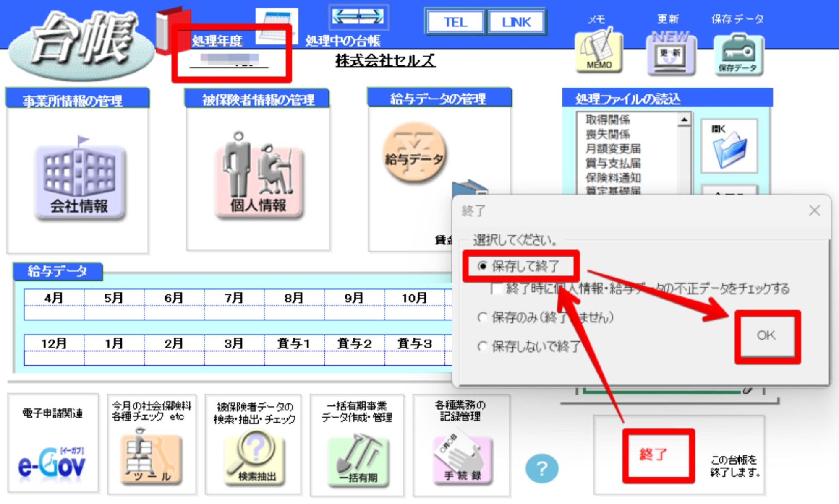Click the red 終了 exit button
The image size is (839, 504).
[x=658, y=455]
